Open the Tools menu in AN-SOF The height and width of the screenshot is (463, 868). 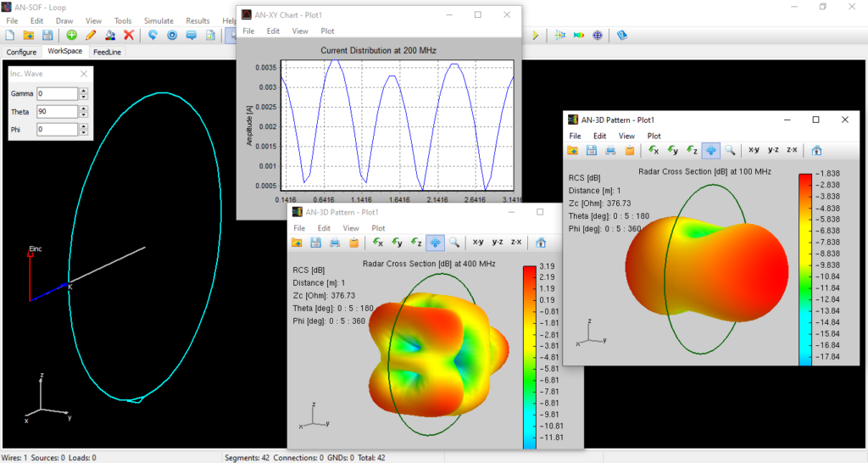click(x=123, y=21)
